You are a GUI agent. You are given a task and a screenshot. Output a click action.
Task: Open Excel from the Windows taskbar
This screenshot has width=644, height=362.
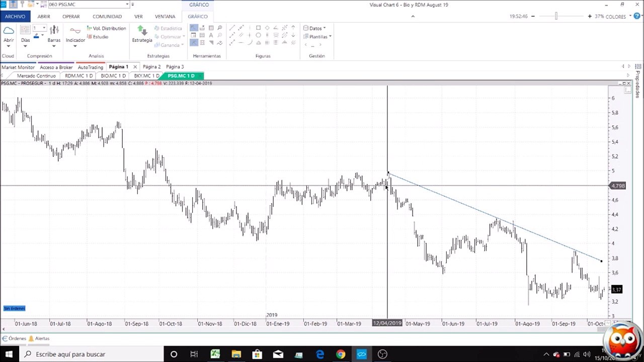[x=215, y=354]
